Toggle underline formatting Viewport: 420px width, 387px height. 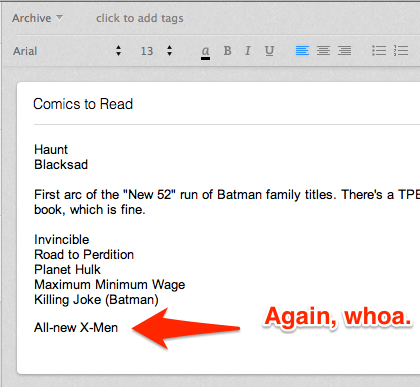click(269, 51)
